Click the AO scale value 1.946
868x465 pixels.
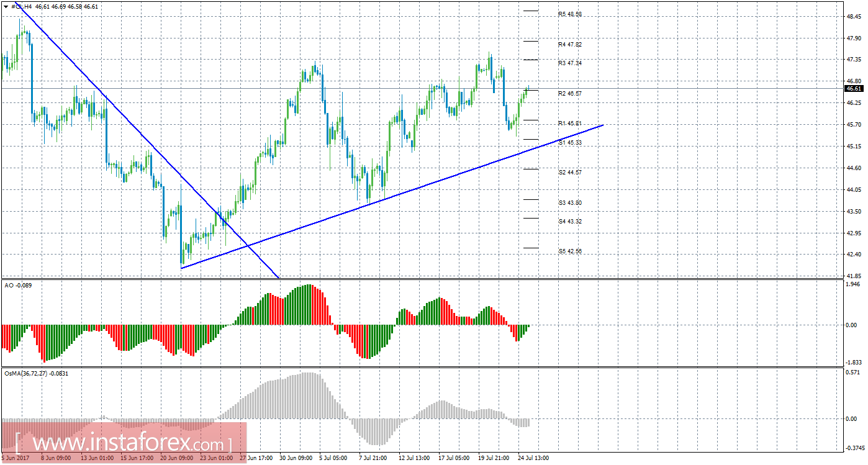854,284
